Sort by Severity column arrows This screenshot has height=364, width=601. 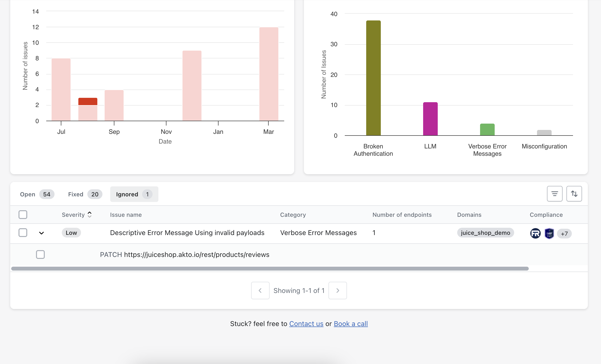click(90, 214)
